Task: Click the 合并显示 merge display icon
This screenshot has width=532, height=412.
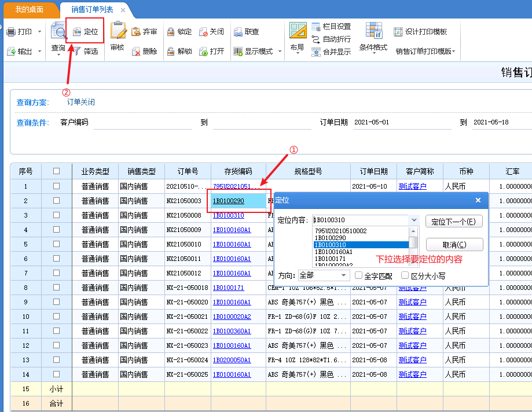Action: 316,52
